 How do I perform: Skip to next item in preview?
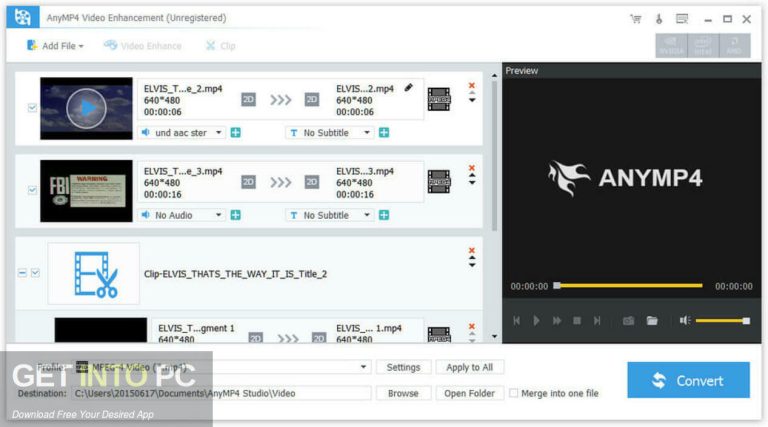tap(597, 321)
